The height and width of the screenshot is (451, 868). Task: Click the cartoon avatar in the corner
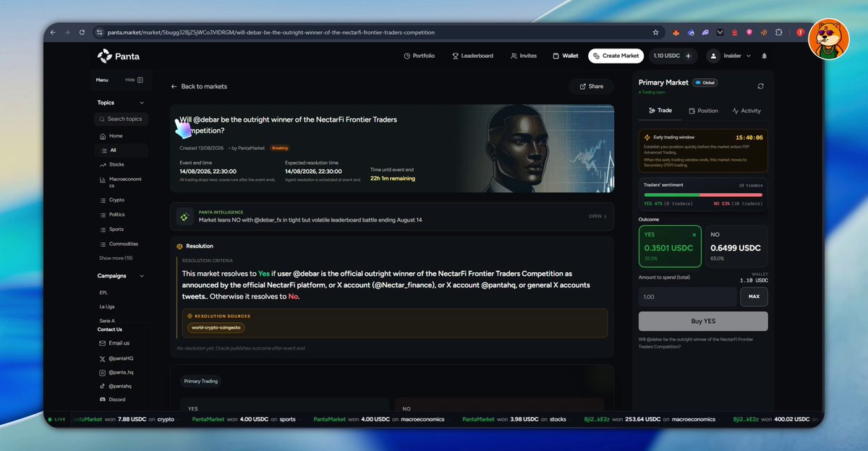pos(828,40)
